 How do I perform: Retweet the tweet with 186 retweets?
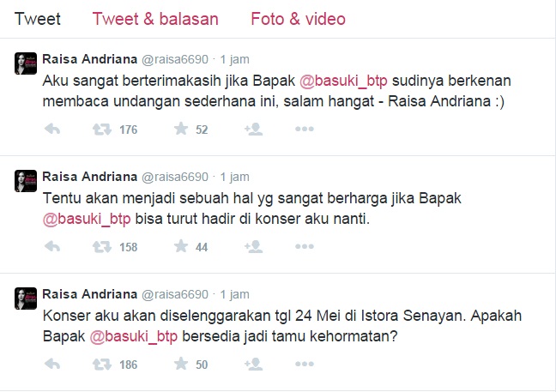pyautogui.click(x=102, y=365)
